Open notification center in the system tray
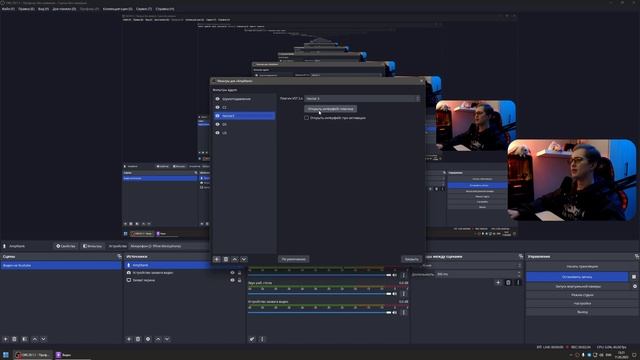The width and height of the screenshot is (640, 360). click(635, 355)
